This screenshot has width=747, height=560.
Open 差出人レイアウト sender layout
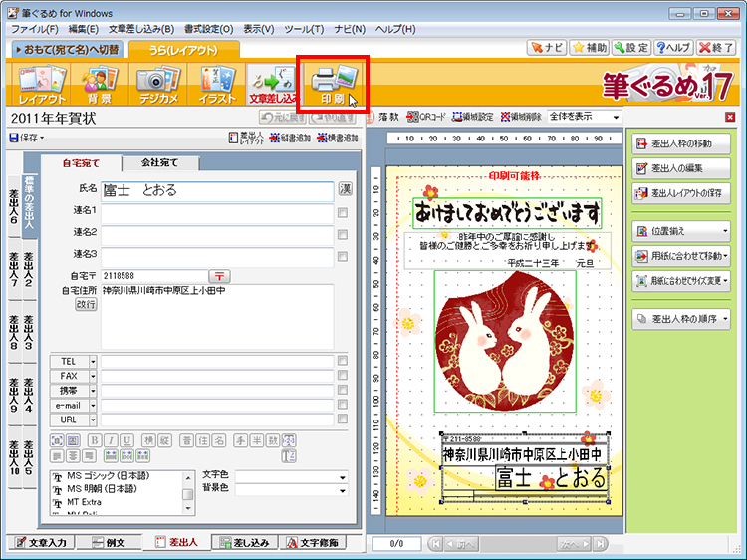[x=246, y=138]
